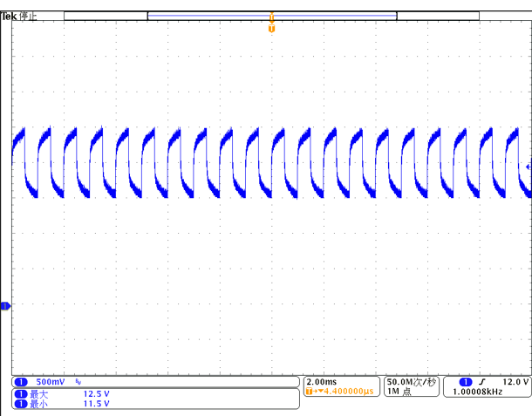The width and height of the screenshot is (532, 416).
Task: Click the trigger source channel 1 badge
Action: point(466,382)
